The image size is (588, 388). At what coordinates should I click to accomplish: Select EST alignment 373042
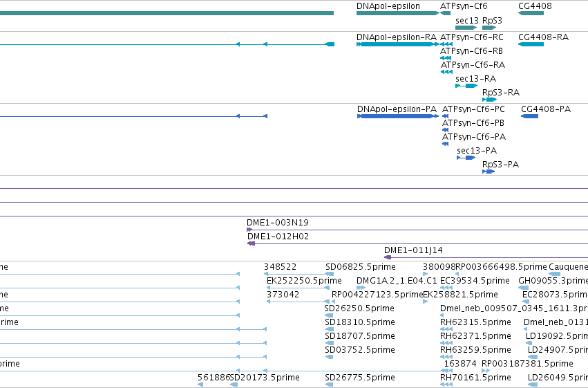coord(298,302)
